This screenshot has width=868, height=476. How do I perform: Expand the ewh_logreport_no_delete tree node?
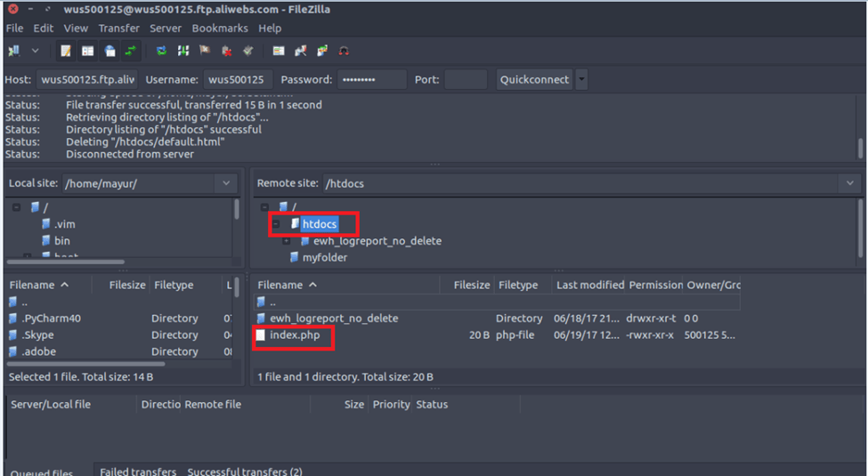[x=287, y=241]
